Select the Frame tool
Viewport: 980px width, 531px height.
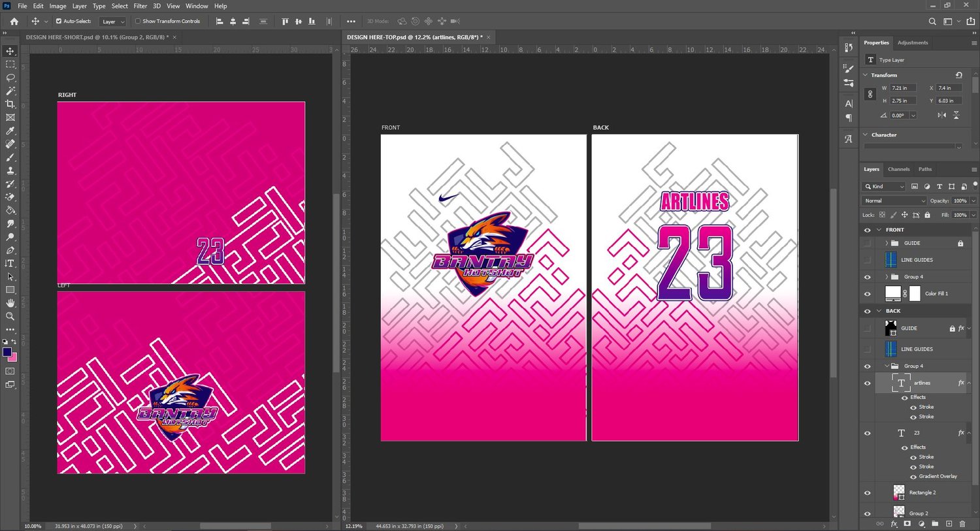pyautogui.click(x=10, y=118)
